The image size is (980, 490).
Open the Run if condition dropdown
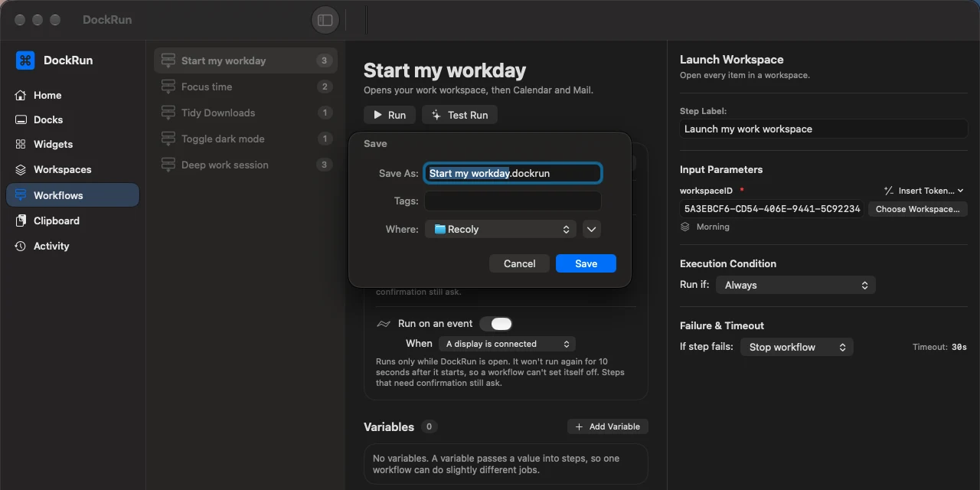pyautogui.click(x=795, y=285)
